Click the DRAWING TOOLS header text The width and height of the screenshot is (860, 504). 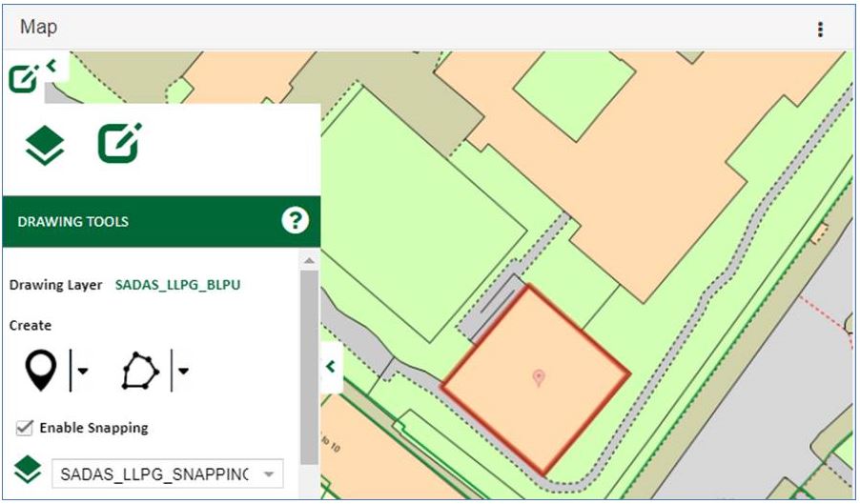73,221
